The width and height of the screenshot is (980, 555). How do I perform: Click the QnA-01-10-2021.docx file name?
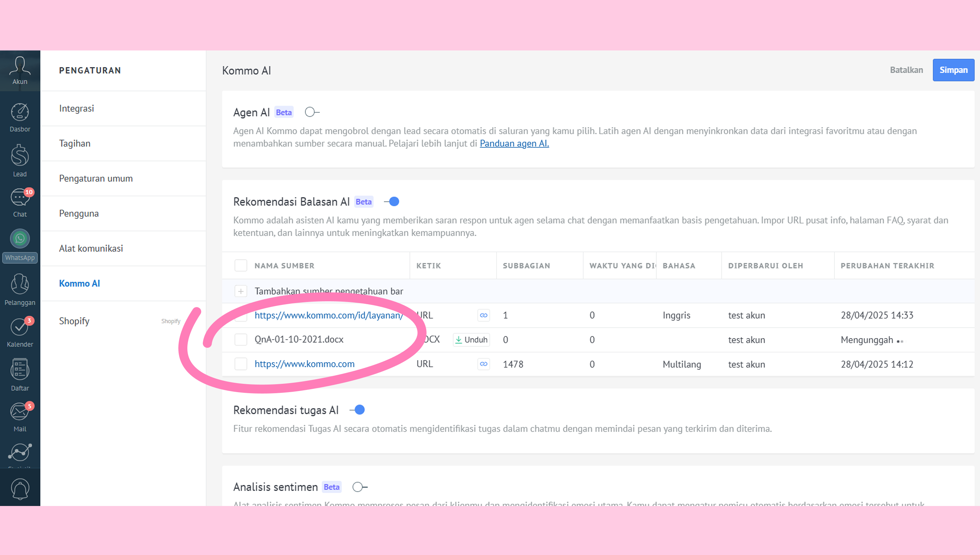[x=299, y=339]
